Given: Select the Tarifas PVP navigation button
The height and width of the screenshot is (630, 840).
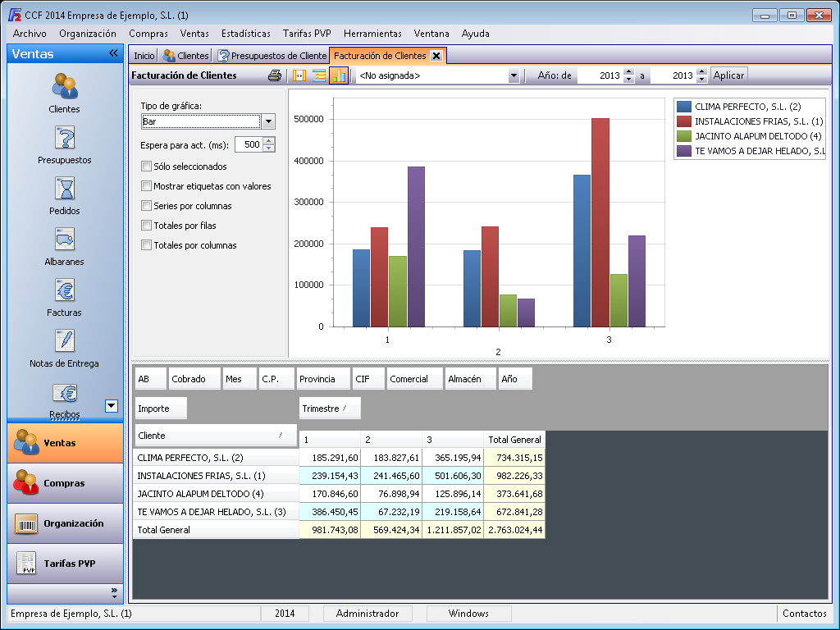Looking at the screenshot, I should [66, 564].
